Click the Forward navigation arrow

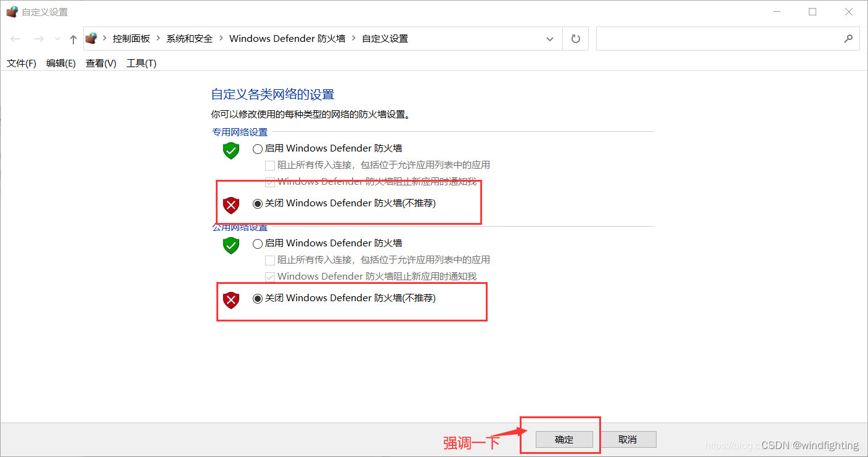point(39,39)
